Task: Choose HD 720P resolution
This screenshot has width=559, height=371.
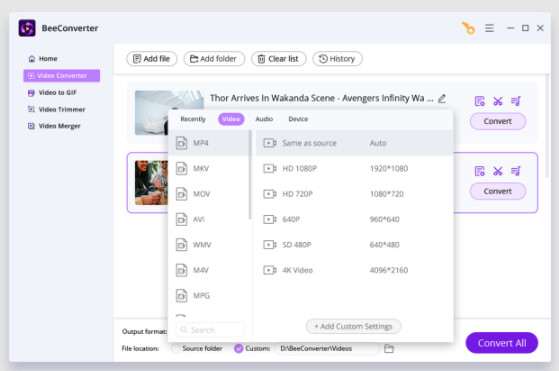Action: tap(354, 194)
